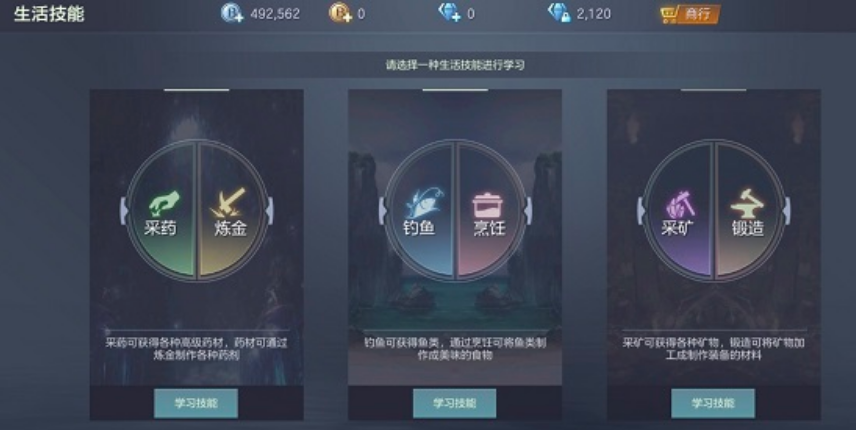Image resolution: width=856 pixels, height=430 pixels.
Task: Pick the mining (采矿) pickaxe icon
Action: 680,205
